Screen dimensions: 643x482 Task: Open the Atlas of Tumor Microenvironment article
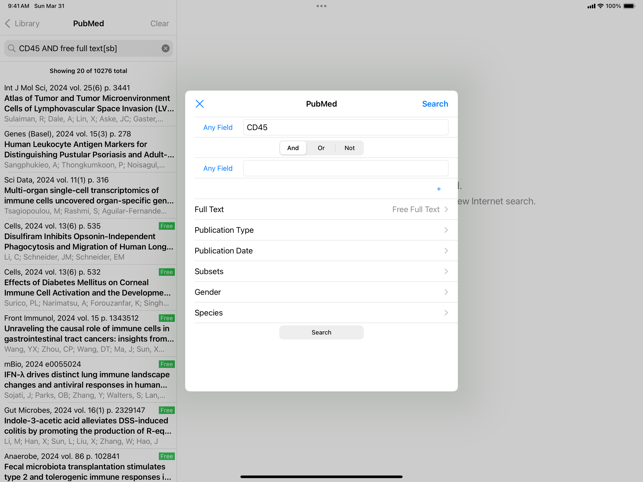[x=88, y=103]
